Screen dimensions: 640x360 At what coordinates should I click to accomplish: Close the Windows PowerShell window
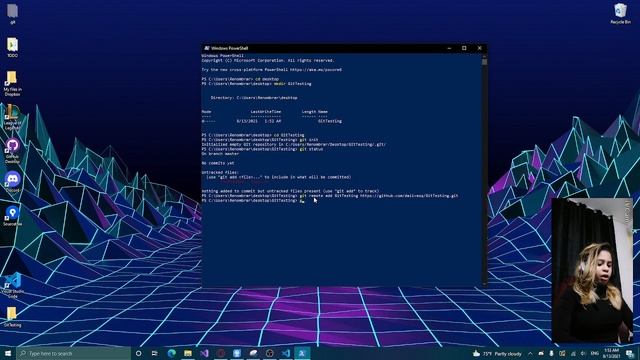(x=480, y=48)
